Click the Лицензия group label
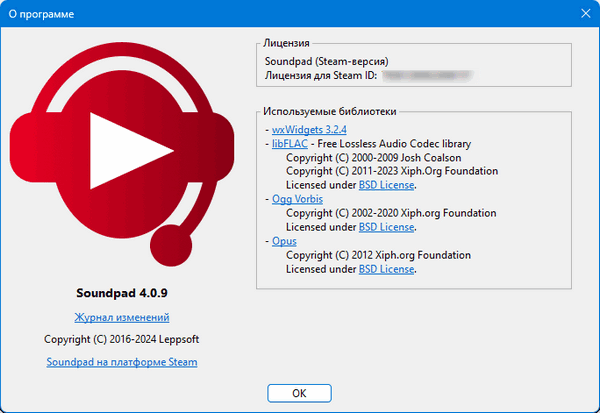The height and width of the screenshot is (413, 600). click(286, 43)
